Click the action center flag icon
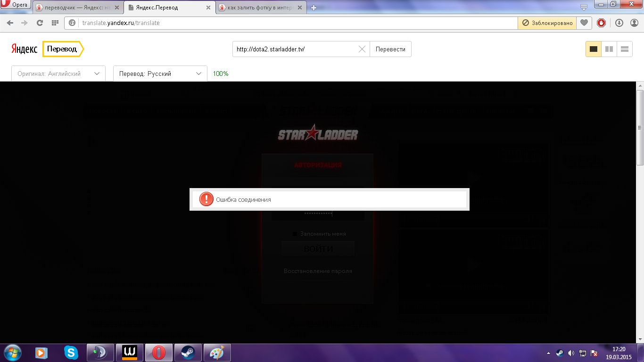The width and height of the screenshot is (644, 362). pos(594,353)
